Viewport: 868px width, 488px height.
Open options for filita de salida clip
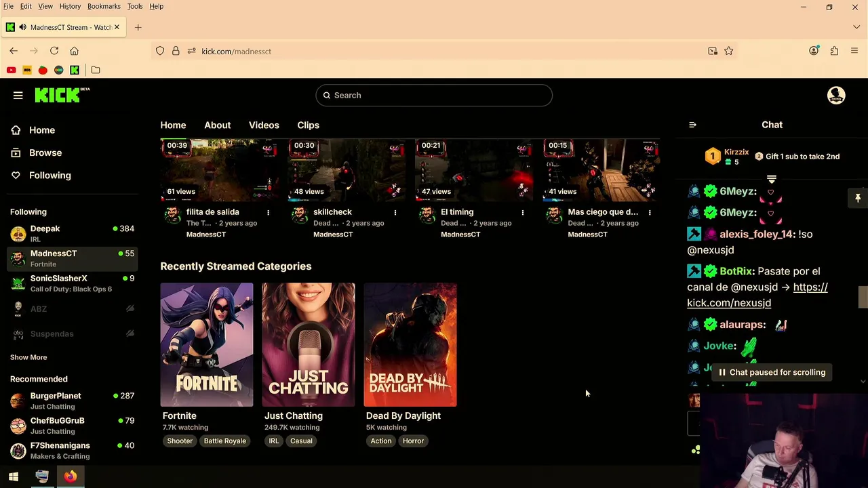coord(268,212)
